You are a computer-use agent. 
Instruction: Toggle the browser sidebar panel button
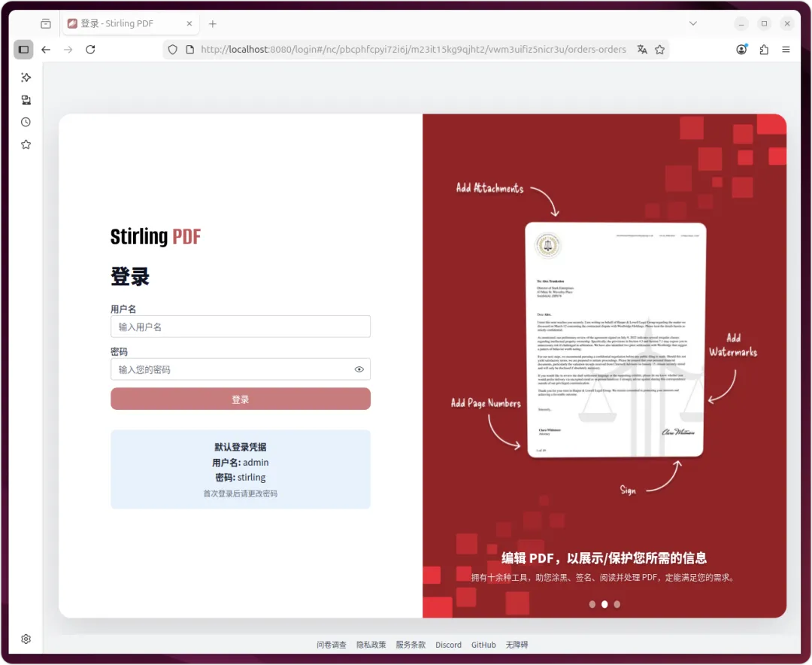tap(24, 50)
